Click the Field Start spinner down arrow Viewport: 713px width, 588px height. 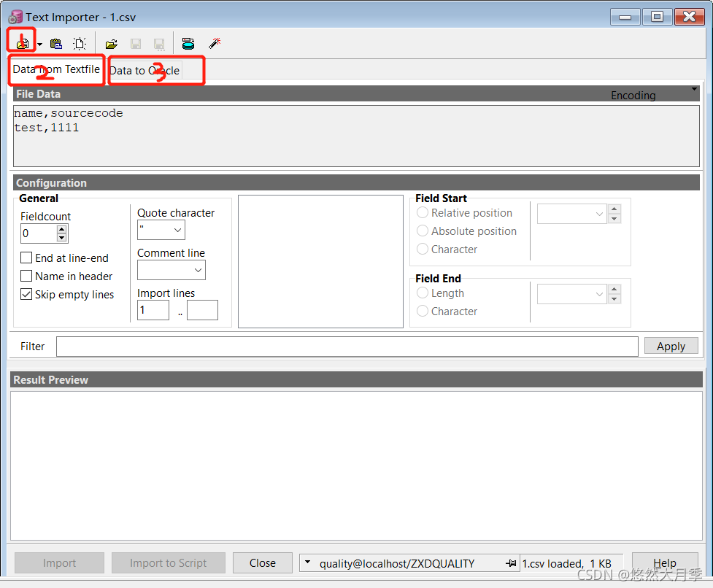click(x=614, y=219)
